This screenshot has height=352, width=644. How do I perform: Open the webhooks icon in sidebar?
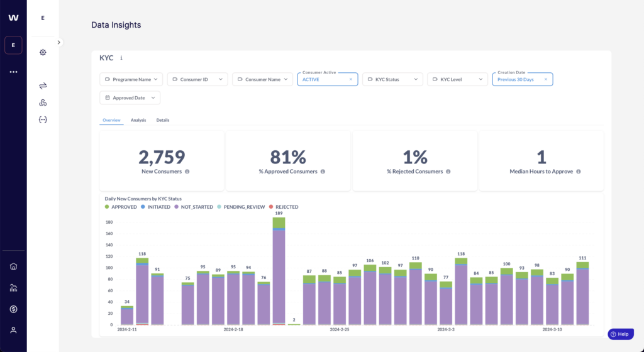[43, 102]
